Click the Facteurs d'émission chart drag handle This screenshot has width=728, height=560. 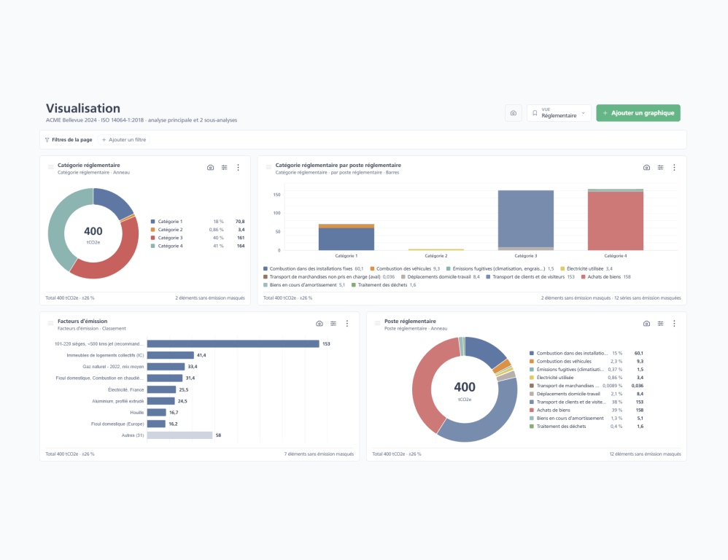(x=50, y=323)
